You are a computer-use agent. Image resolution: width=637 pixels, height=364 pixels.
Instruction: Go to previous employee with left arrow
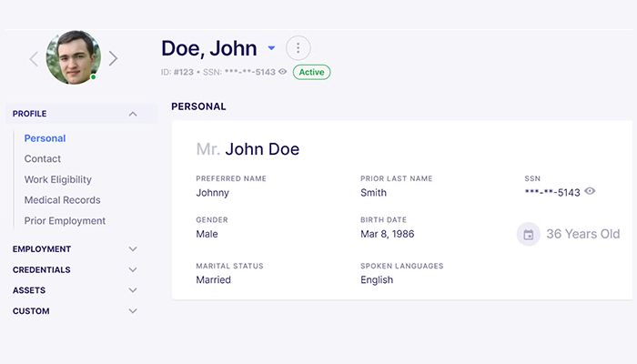click(x=34, y=59)
